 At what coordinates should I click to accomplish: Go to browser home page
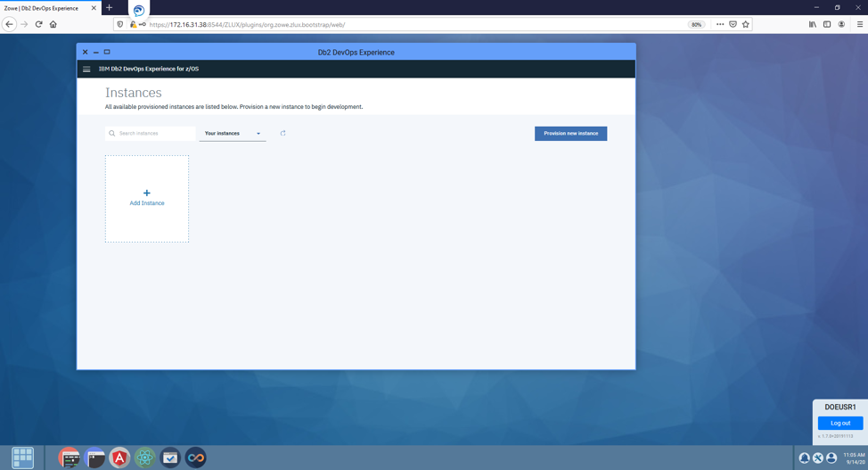[53, 24]
